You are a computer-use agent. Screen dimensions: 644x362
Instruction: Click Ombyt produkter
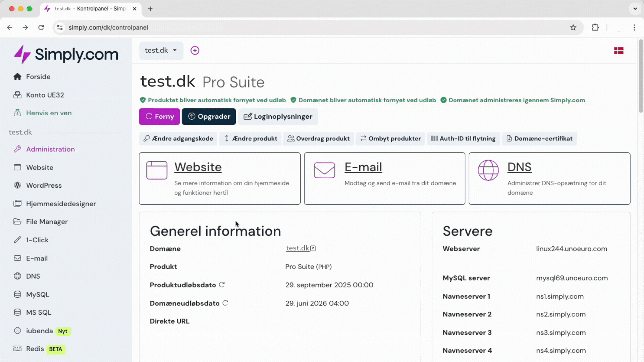tap(390, 138)
